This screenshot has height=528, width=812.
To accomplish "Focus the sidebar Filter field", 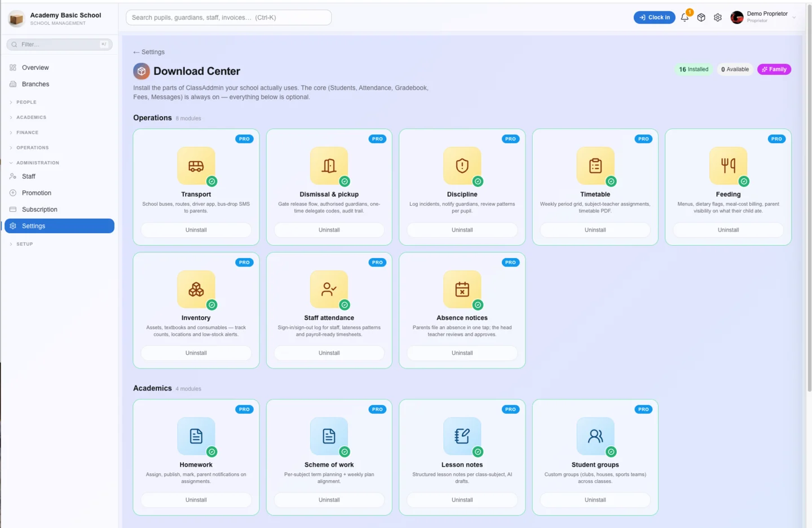I will [60, 45].
